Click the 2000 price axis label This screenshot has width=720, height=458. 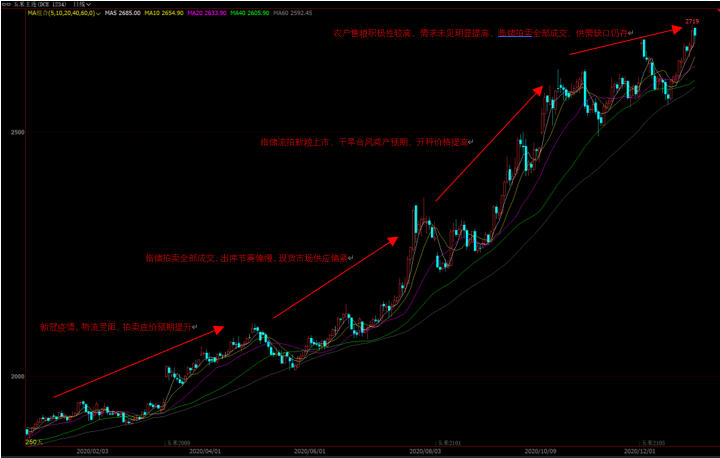point(17,377)
